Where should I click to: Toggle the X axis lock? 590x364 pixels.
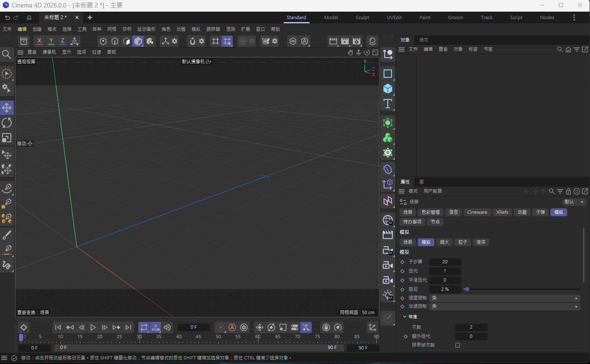39,41
